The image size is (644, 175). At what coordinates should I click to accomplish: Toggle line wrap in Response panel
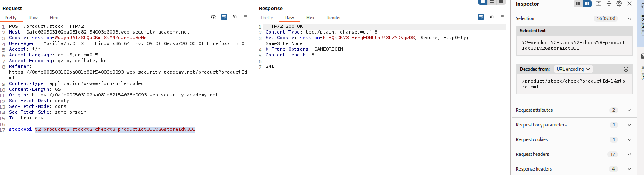click(x=481, y=17)
